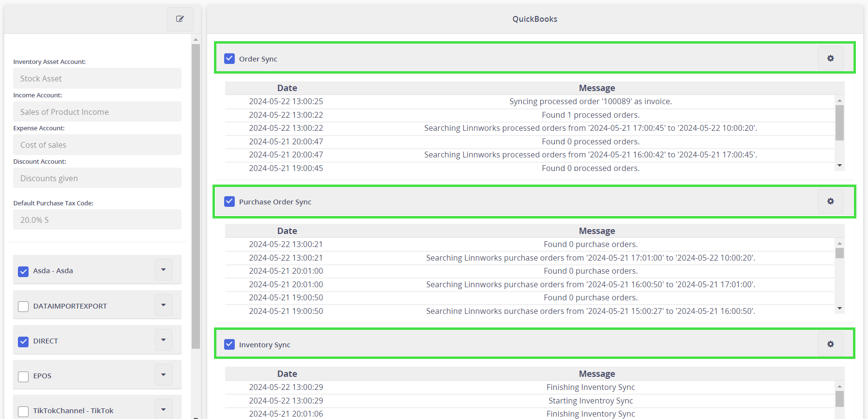Click the Inventory Asset Account field
The image size is (868, 419).
(97, 78)
